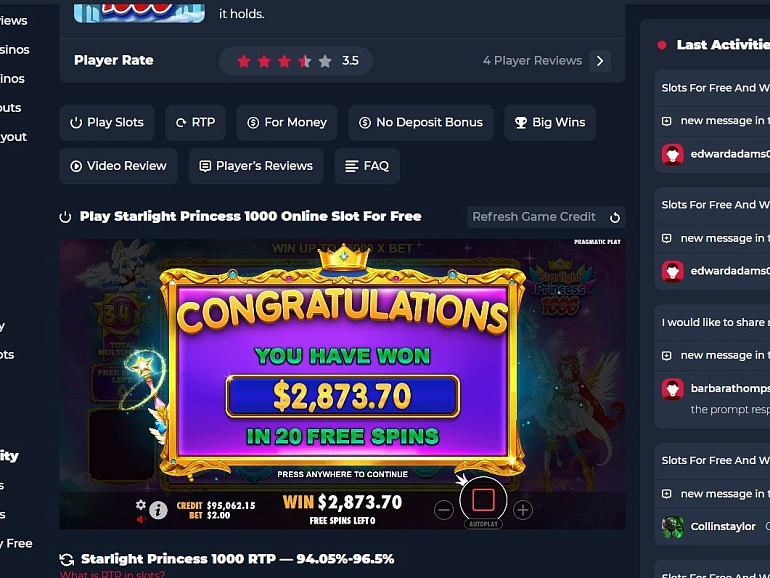Increase the bet with plus button
This screenshot has height=578, width=770.
pos(523,510)
